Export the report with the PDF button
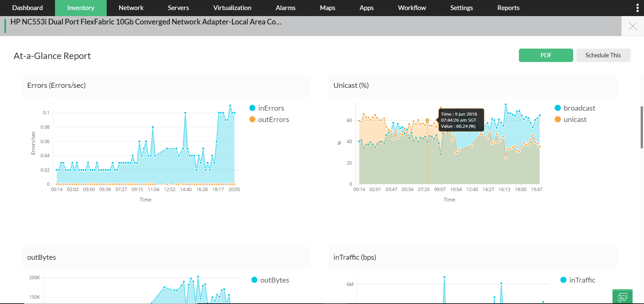644x304 pixels. click(546, 55)
